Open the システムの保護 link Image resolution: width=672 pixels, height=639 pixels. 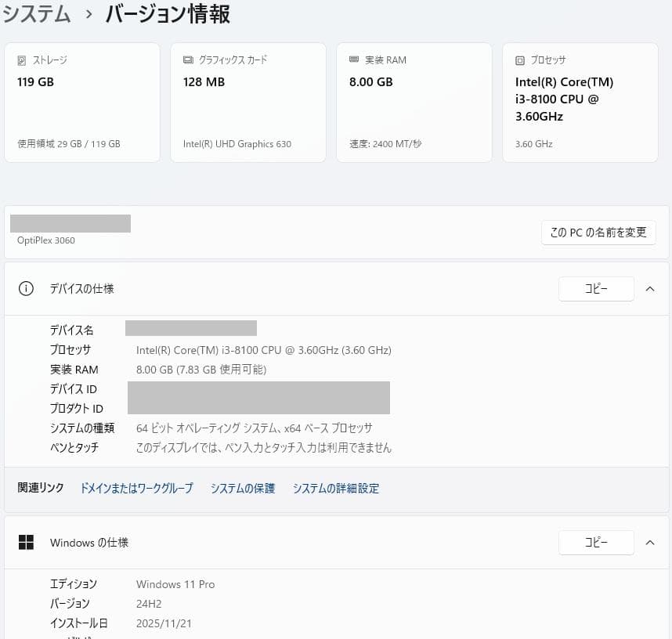[x=243, y=488]
